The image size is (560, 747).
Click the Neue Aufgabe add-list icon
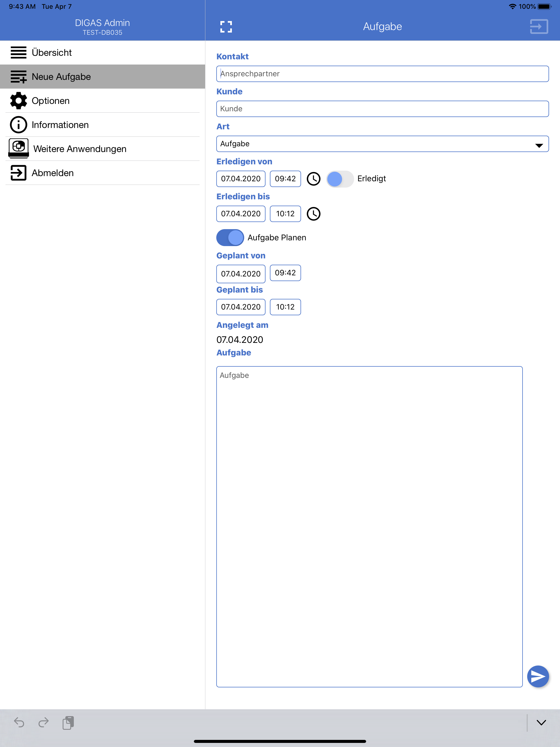click(x=18, y=77)
